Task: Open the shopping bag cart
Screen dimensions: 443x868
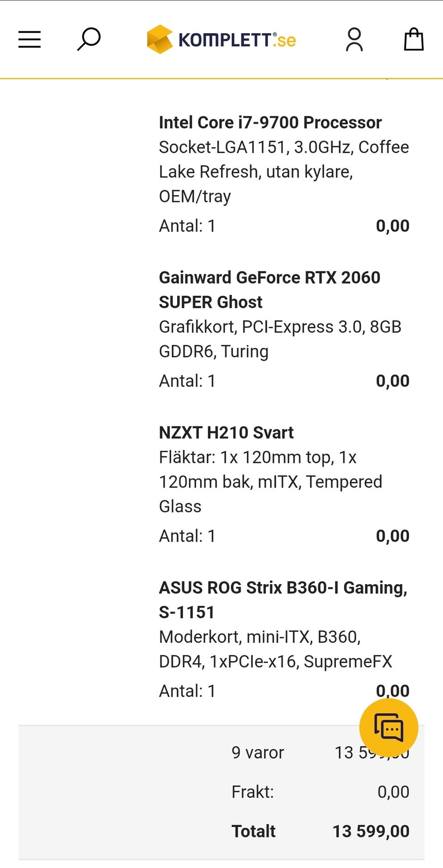Action: pos(413,40)
